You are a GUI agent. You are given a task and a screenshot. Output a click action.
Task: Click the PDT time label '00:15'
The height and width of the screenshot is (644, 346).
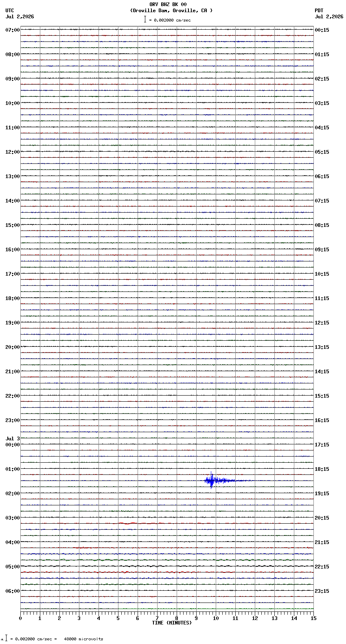pyautogui.click(x=322, y=30)
